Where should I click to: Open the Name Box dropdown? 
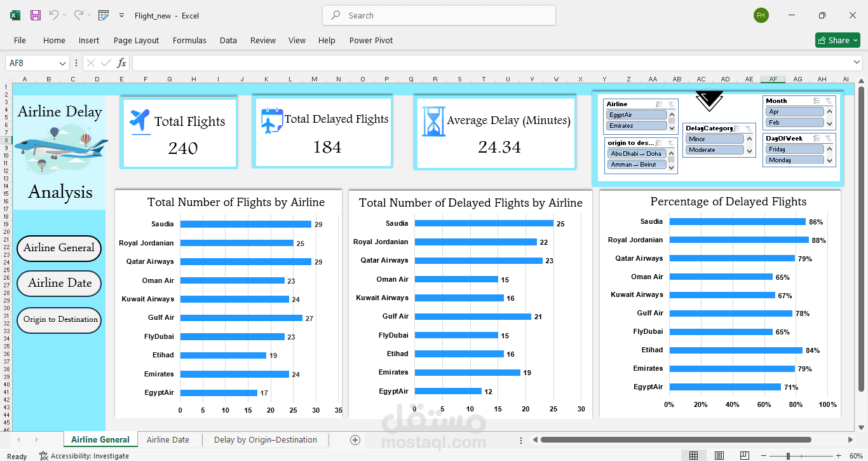pos(63,63)
